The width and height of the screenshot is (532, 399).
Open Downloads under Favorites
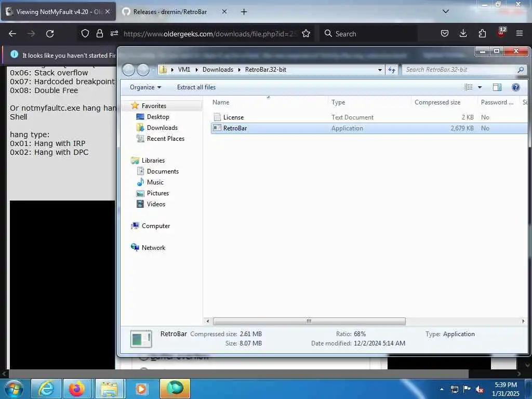(x=162, y=128)
